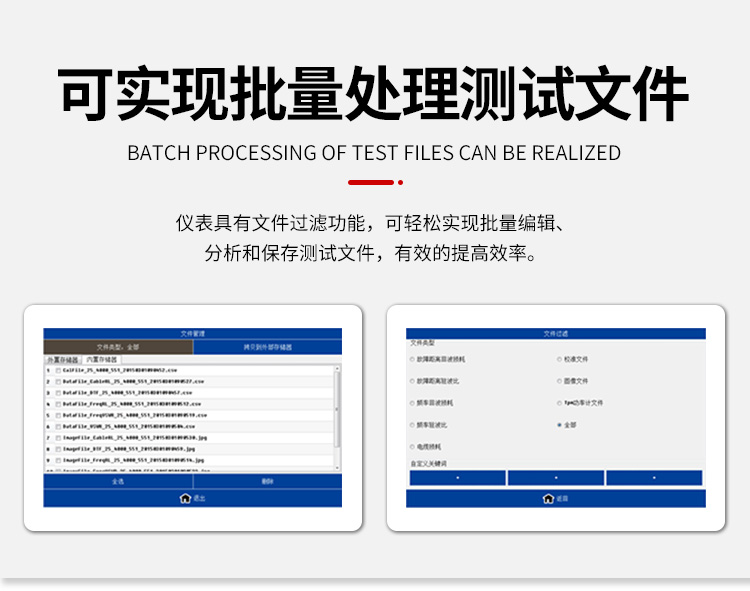
Task: Check the CalFile .cse file checkbox
Action: [58, 370]
